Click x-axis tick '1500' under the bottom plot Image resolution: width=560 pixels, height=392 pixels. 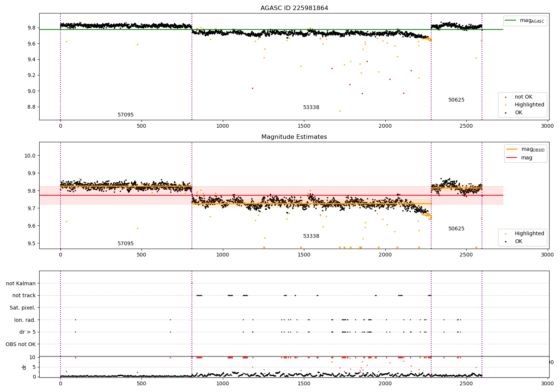[x=304, y=383]
